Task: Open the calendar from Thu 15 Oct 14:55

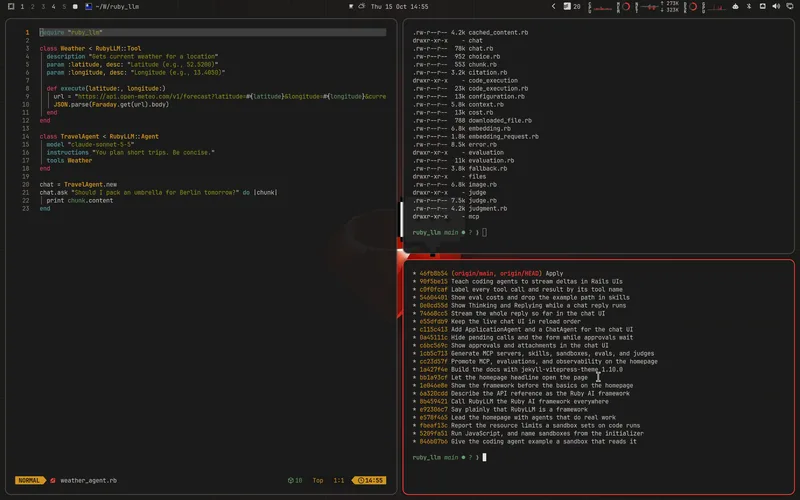Action: pos(399,7)
